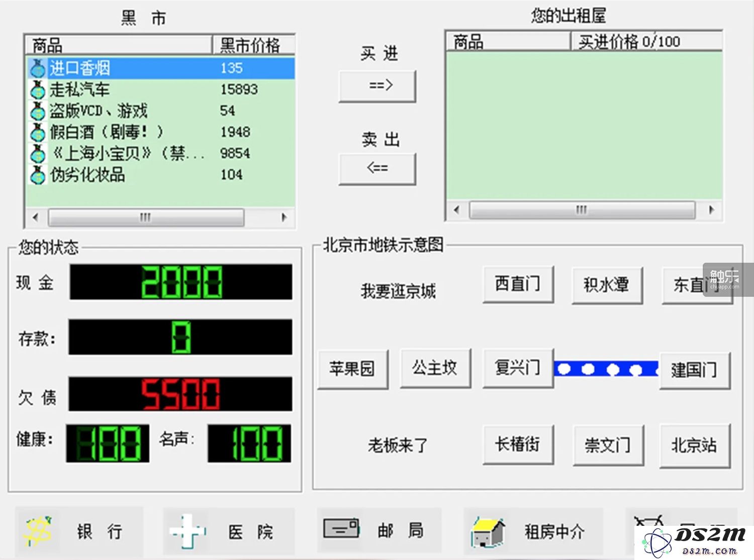Select the 进口香烟 item icon
The width and height of the screenshot is (754, 560).
[38, 68]
